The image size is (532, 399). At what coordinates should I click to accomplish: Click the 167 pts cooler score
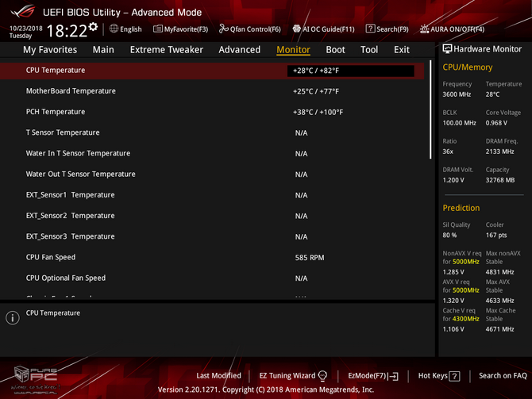click(496, 236)
